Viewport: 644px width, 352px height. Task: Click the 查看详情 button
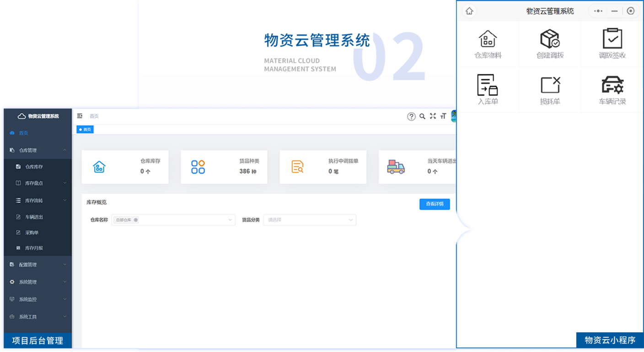pos(434,204)
